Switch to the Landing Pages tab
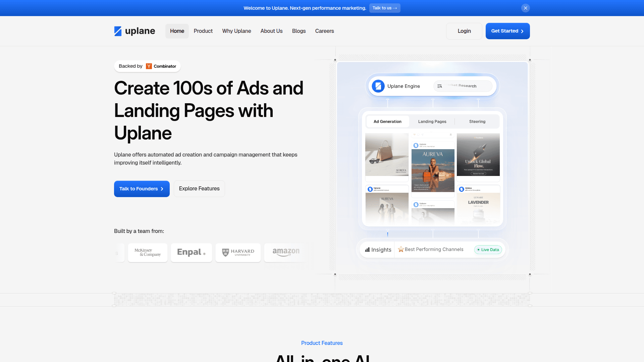The image size is (644, 362). [x=432, y=122]
